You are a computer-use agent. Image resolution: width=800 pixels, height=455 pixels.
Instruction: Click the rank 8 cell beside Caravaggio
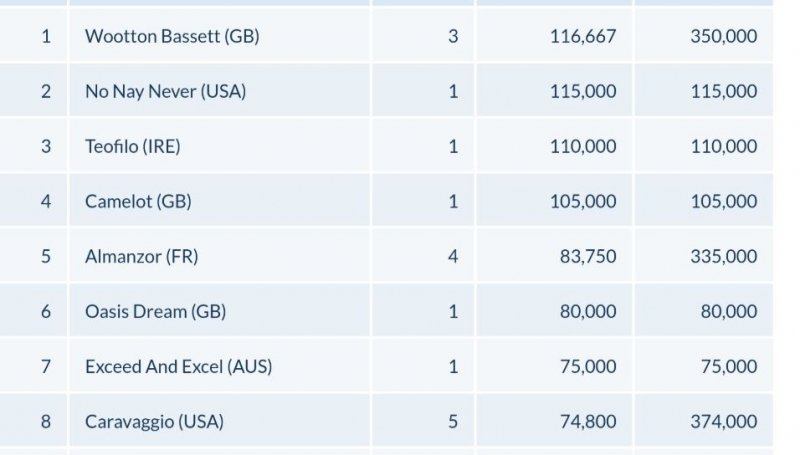tap(46, 422)
